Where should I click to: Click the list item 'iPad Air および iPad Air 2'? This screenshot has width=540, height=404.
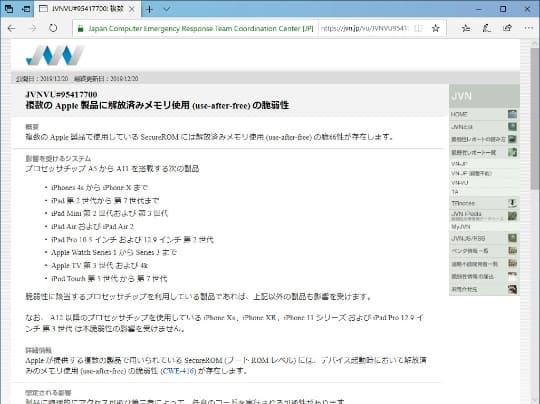tap(92, 226)
